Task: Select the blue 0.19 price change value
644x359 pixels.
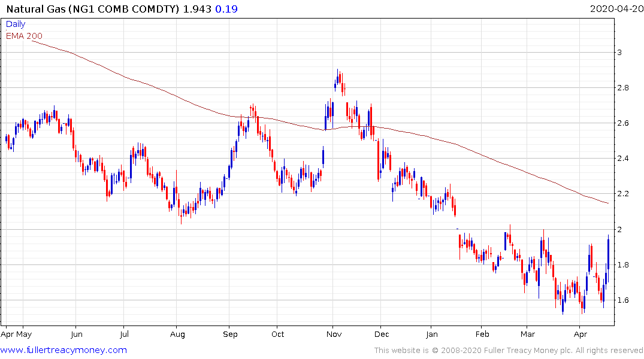Action: tap(224, 10)
